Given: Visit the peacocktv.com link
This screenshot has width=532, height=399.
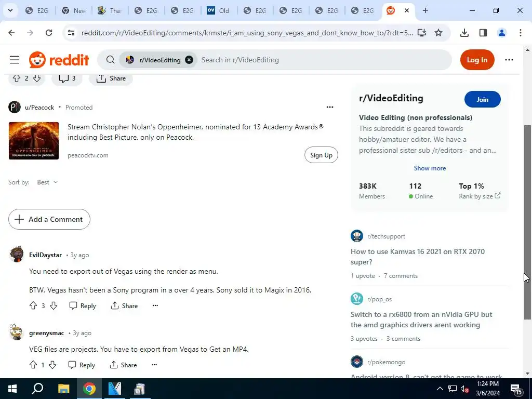Looking at the screenshot, I should [88, 155].
